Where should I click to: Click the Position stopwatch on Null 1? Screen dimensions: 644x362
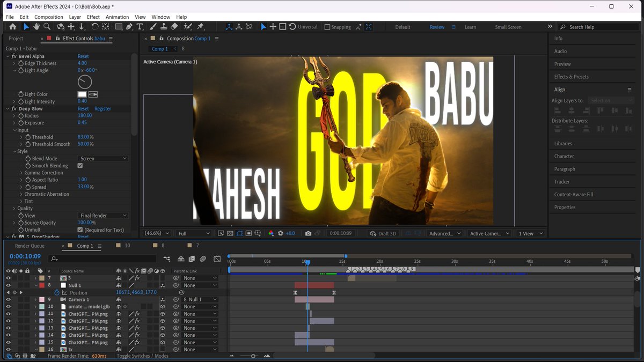pyautogui.click(x=57, y=293)
